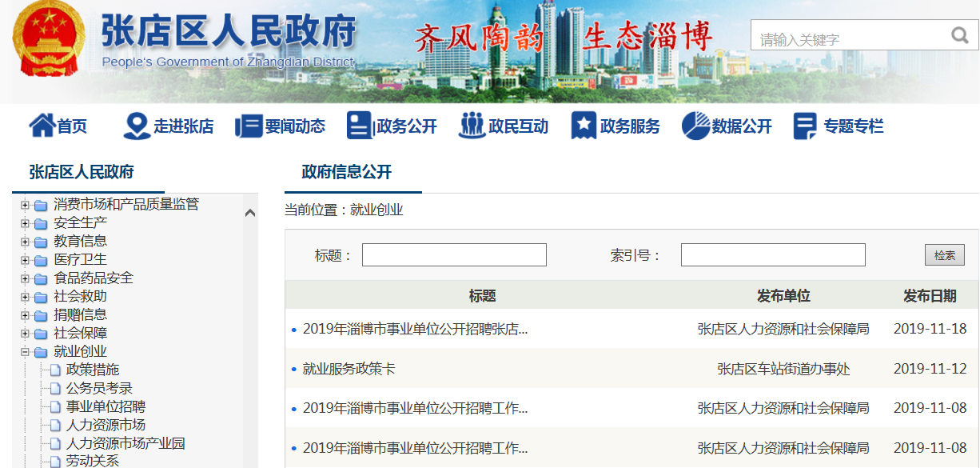Screen dimensions: 980x468
Task: Expand the 社会保障 folder node
Action: 25,334
